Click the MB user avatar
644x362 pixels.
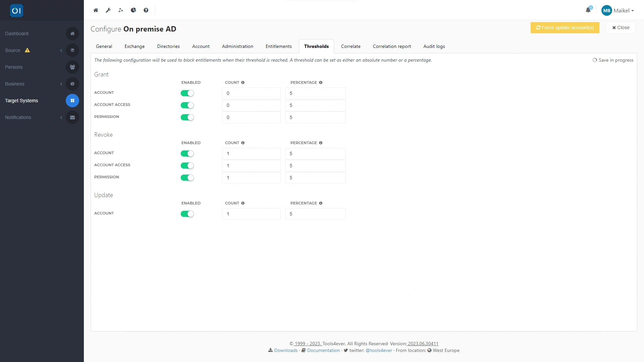[606, 10]
